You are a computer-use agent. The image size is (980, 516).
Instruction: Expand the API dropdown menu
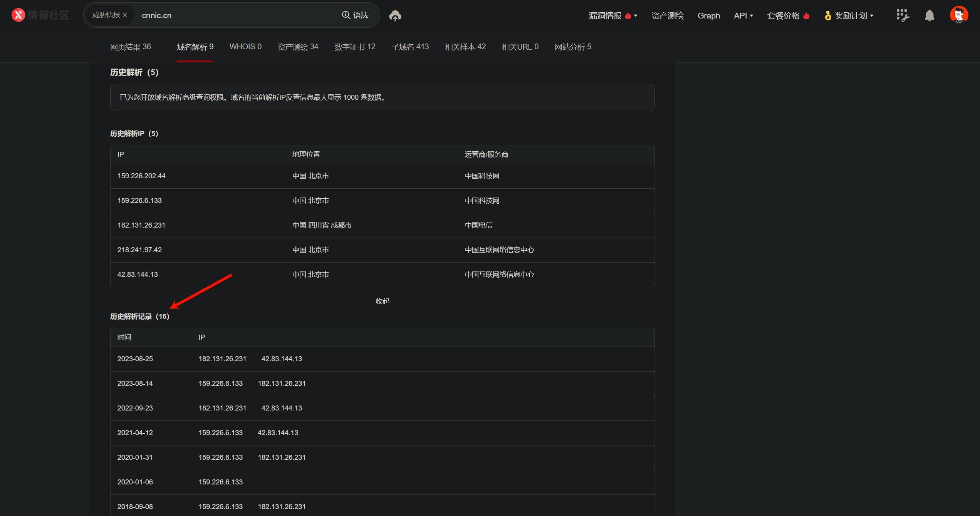(743, 15)
